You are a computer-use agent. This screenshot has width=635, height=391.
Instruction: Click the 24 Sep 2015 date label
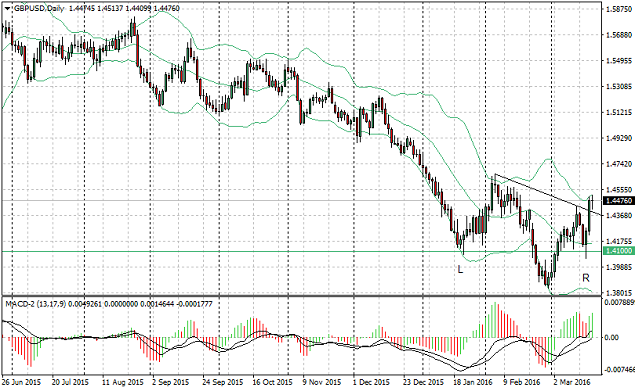pyautogui.click(x=223, y=382)
